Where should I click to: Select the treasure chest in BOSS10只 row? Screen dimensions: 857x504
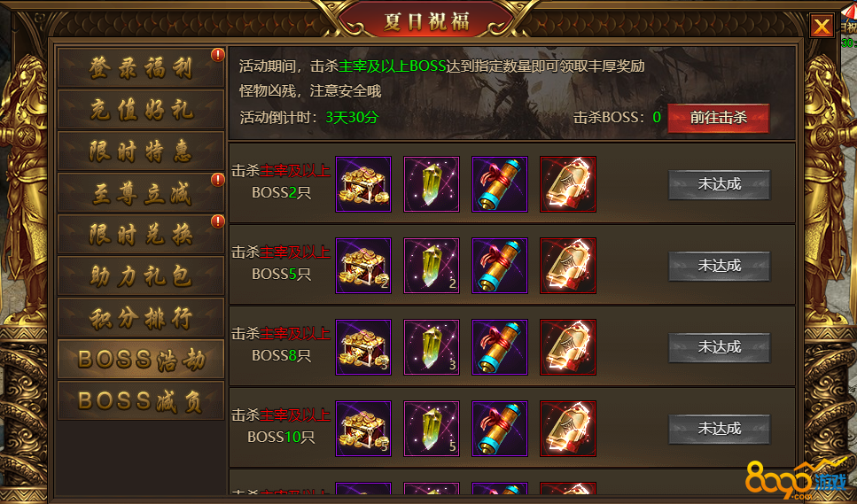click(x=362, y=429)
